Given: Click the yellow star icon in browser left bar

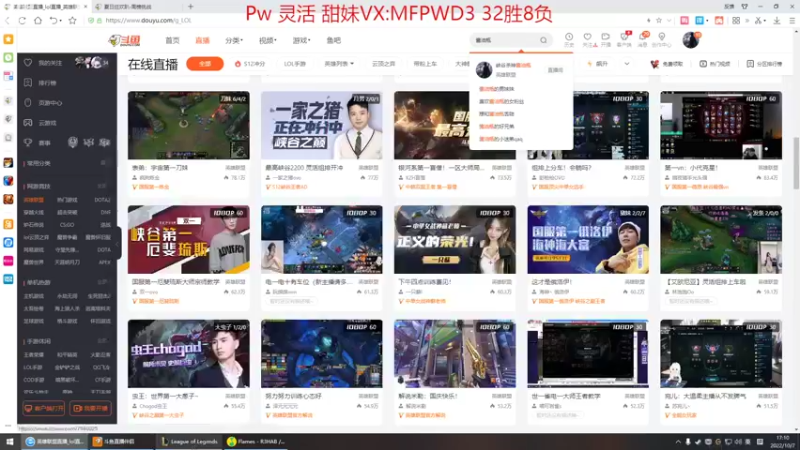Looking at the screenshot, I should (x=8, y=39).
